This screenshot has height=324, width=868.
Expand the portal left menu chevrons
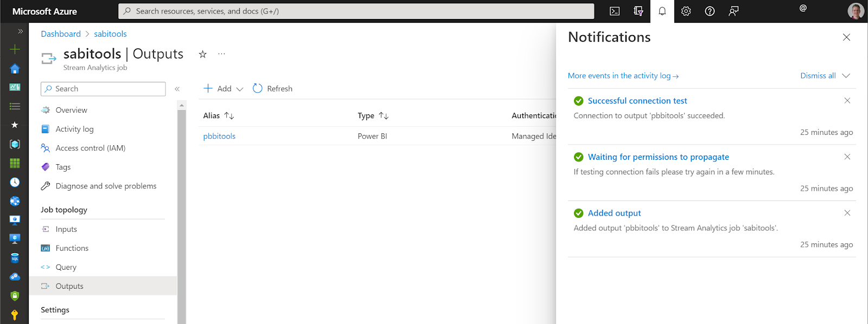[x=21, y=31]
